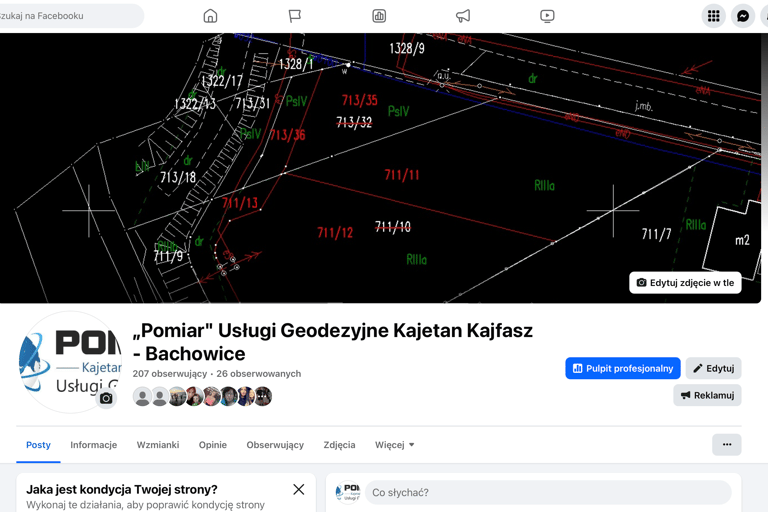Click the Edytuj page button
Screen dimensions: 768x512
pos(713,368)
